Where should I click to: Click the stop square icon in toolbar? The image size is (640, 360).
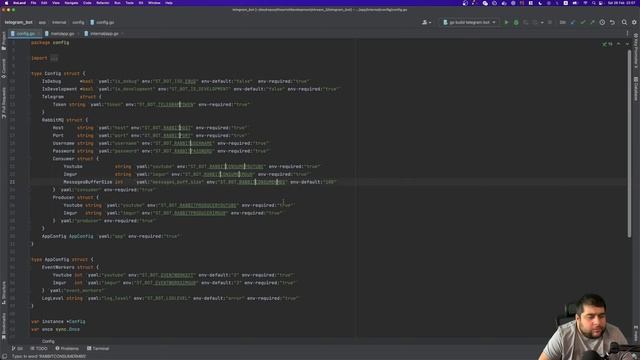tap(550, 22)
